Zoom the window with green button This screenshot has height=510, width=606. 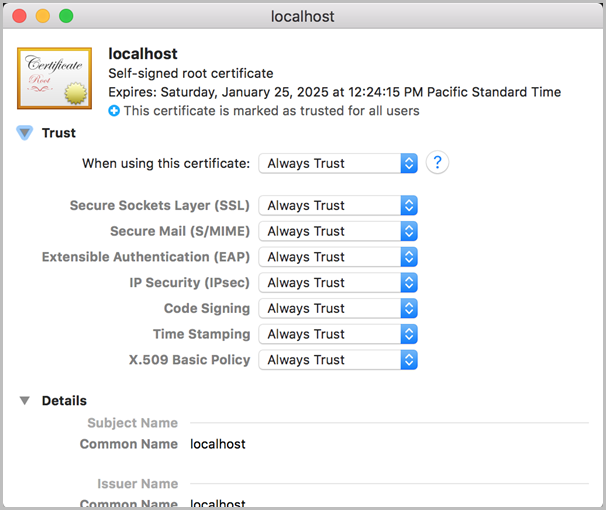(x=66, y=16)
